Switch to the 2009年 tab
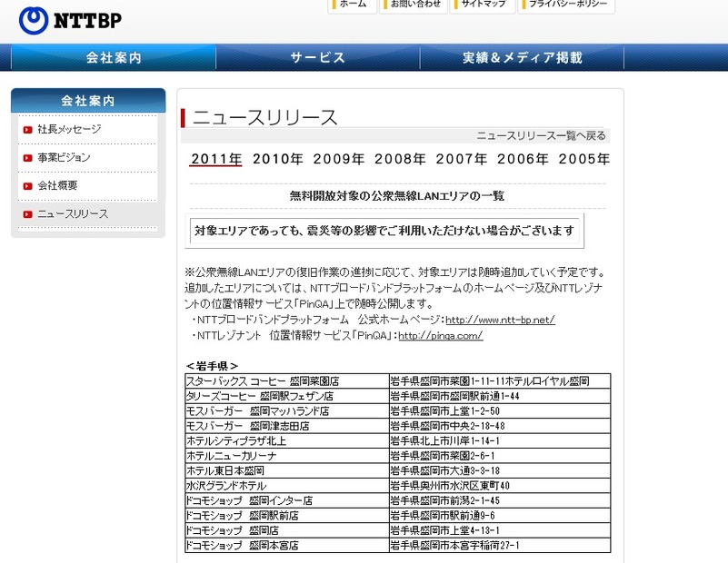The height and width of the screenshot is (563, 728). click(338, 159)
